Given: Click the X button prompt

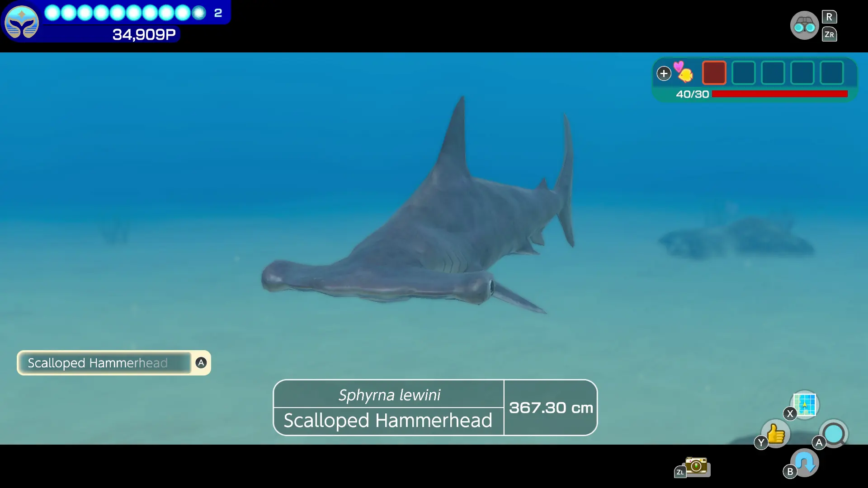Looking at the screenshot, I should click(790, 413).
